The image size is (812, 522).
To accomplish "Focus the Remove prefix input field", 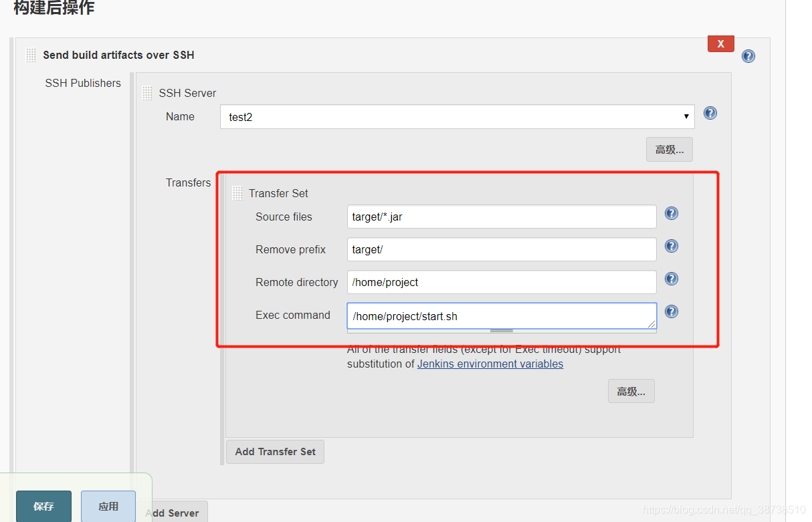I will [x=502, y=249].
